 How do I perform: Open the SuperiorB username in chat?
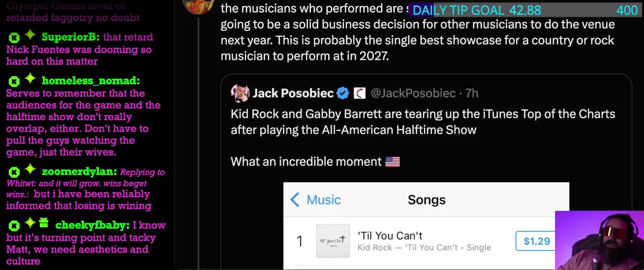pyautogui.click(x=70, y=37)
